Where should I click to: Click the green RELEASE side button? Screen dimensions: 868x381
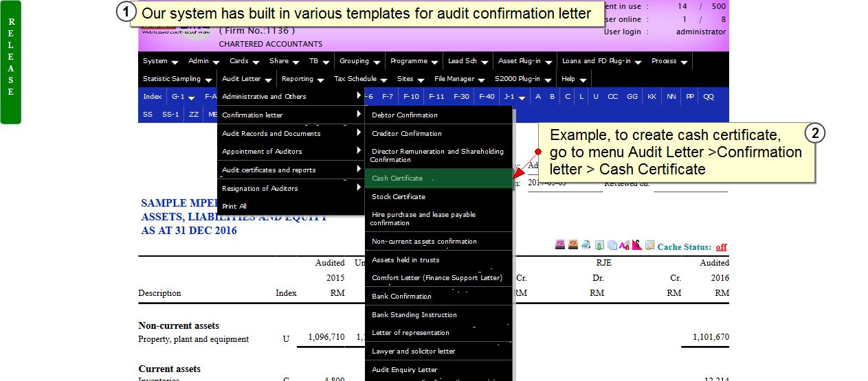coord(11,62)
